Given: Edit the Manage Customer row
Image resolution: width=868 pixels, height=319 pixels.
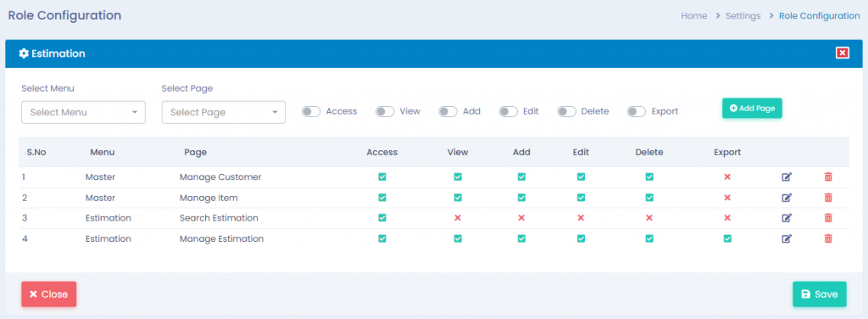Looking at the screenshot, I should coord(787,177).
